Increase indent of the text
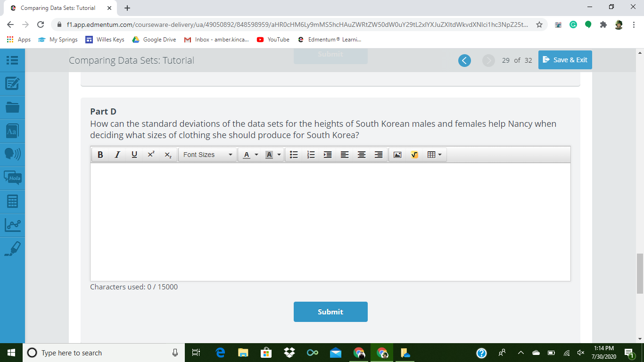This screenshot has height=362, width=644. pos(328,155)
